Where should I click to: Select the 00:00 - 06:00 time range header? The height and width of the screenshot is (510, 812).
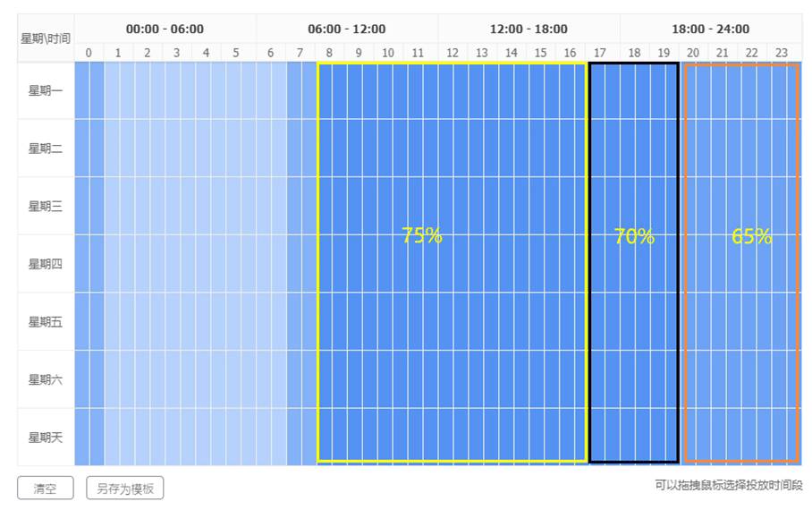pos(165,29)
